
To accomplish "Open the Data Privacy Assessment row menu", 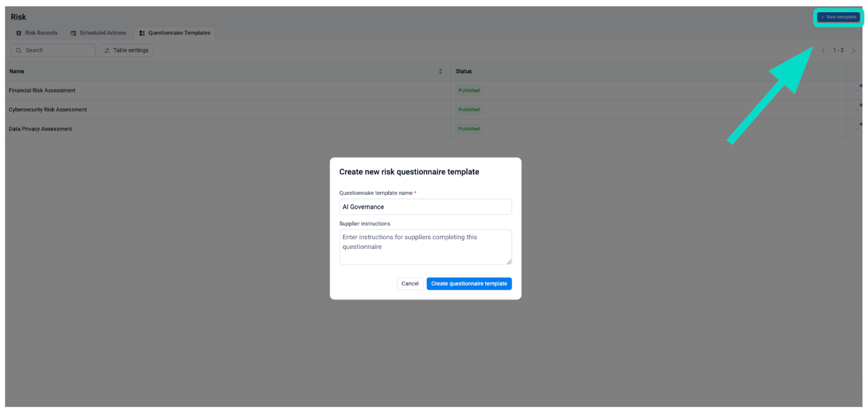I will pyautogui.click(x=856, y=128).
